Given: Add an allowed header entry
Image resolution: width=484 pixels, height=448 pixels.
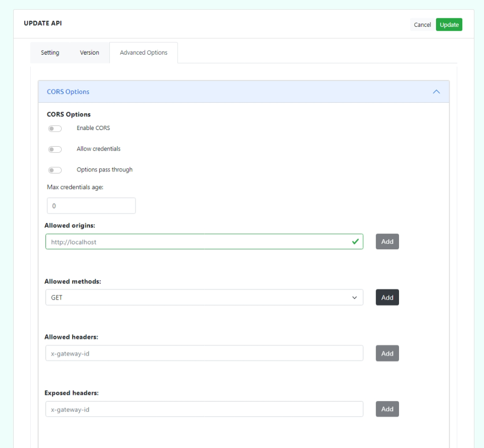Looking at the screenshot, I should coord(387,353).
